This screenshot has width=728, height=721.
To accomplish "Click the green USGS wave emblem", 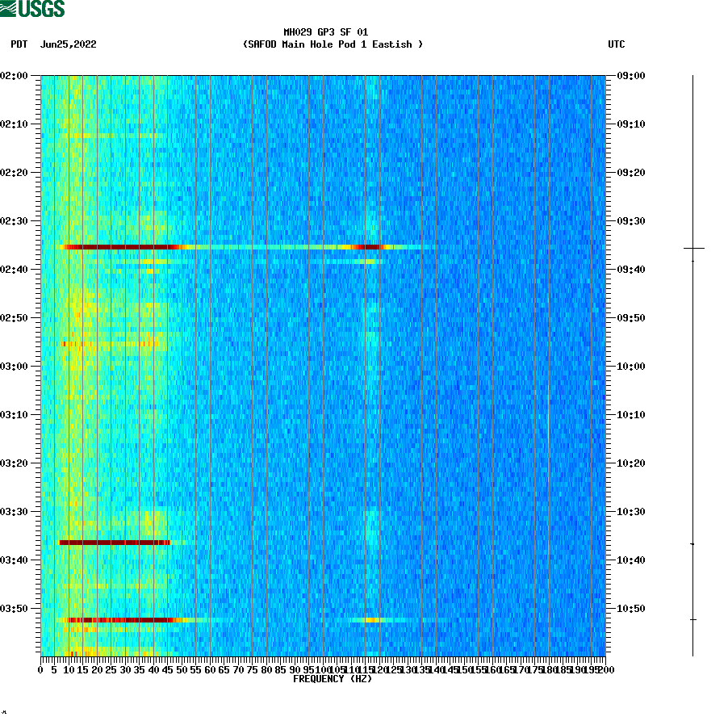I will [x=10, y=7].
